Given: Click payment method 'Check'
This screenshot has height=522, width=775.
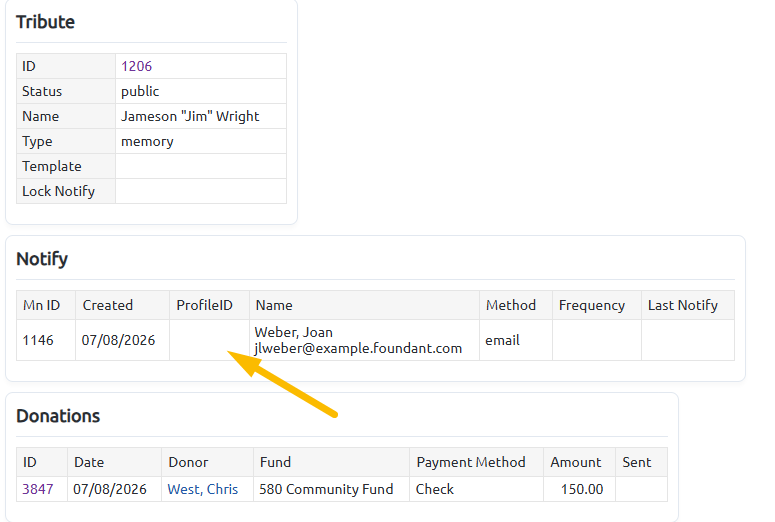Looking at the screenshot, I should click(x=434, y=489).
